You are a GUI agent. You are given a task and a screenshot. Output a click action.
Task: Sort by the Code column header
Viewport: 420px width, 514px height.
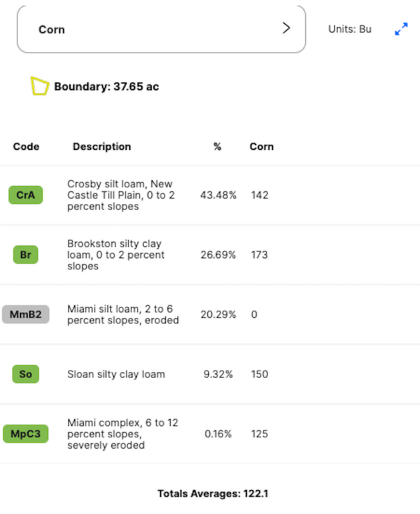tap(26, 147)
